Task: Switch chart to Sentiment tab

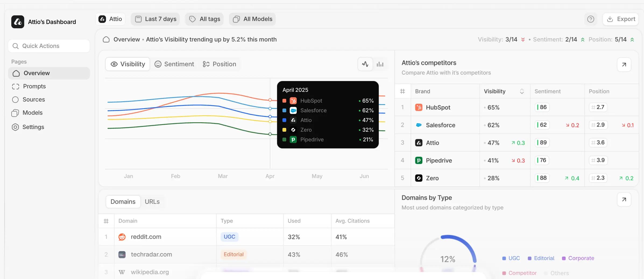Action: pos(174,64)
